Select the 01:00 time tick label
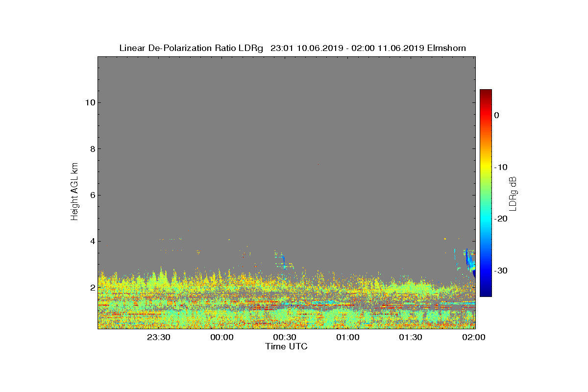 click(348, 337)
